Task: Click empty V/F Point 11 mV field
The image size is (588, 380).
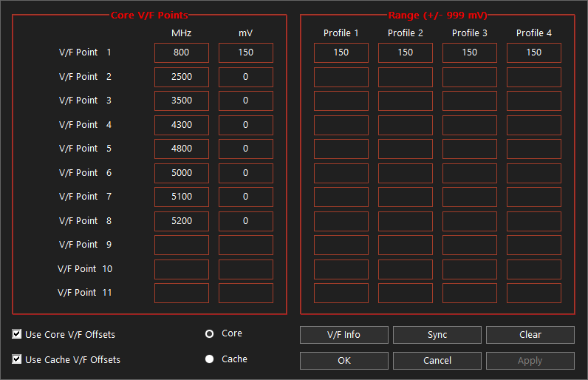Action: tap(246, 293)
